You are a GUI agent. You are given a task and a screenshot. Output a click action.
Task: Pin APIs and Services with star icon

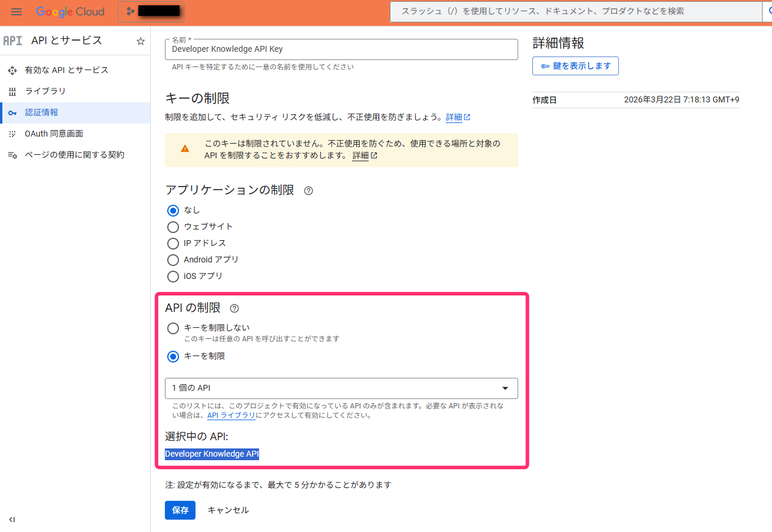pos(141,41)
